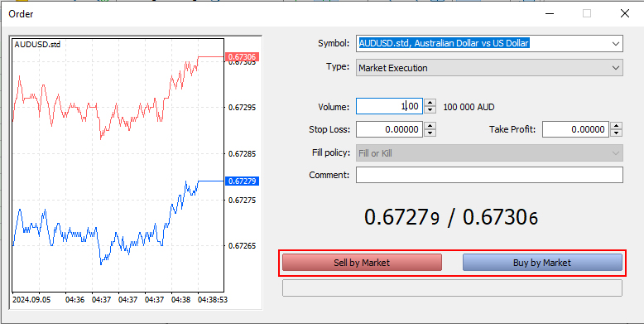Image resolution: width=644 pixels, height=324 pixels.
Task: Click the blue bid price label 0.67279
Action: pos(242,181)
